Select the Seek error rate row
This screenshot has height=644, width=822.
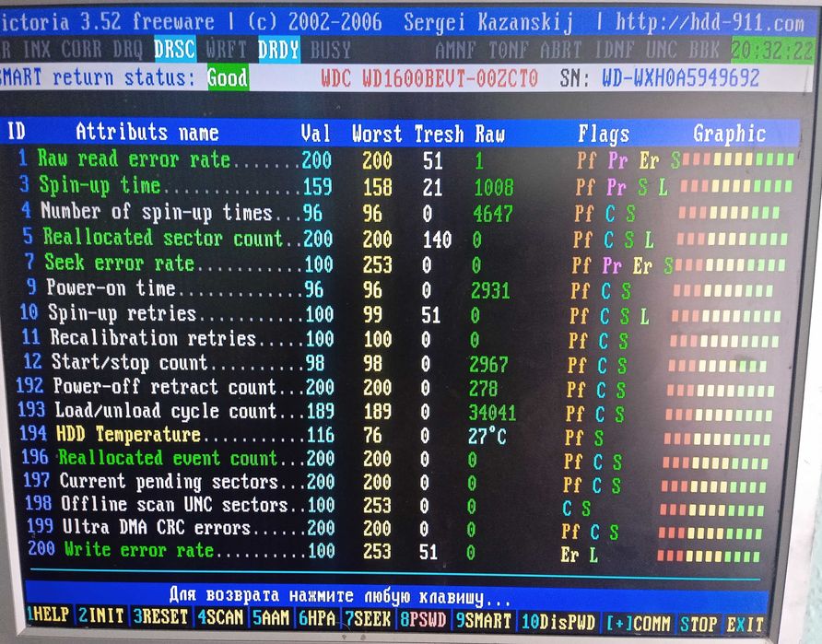pyautogui.click(x=405, y=264)
